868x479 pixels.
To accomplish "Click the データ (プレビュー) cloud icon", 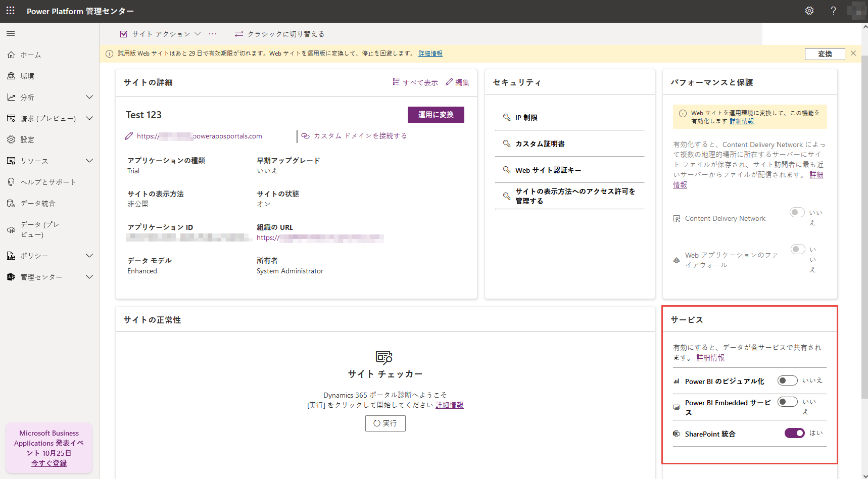I will 11,230.
